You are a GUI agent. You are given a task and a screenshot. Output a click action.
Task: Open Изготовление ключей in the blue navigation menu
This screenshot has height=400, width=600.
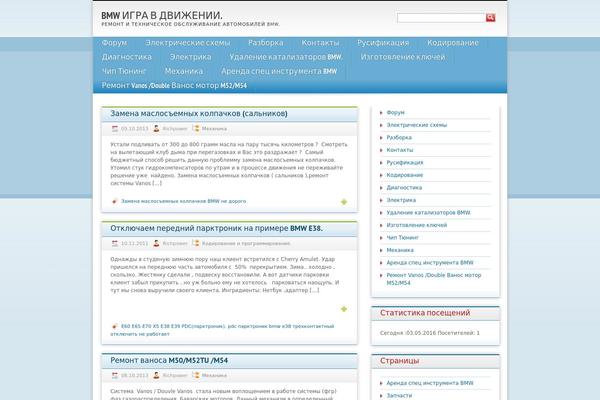click(403, 57)
